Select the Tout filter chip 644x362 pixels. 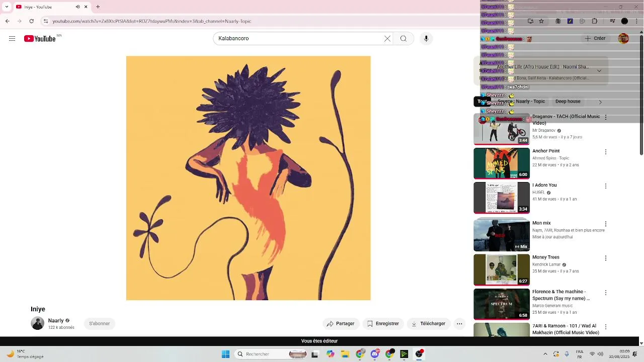click(x=482, y=102)
